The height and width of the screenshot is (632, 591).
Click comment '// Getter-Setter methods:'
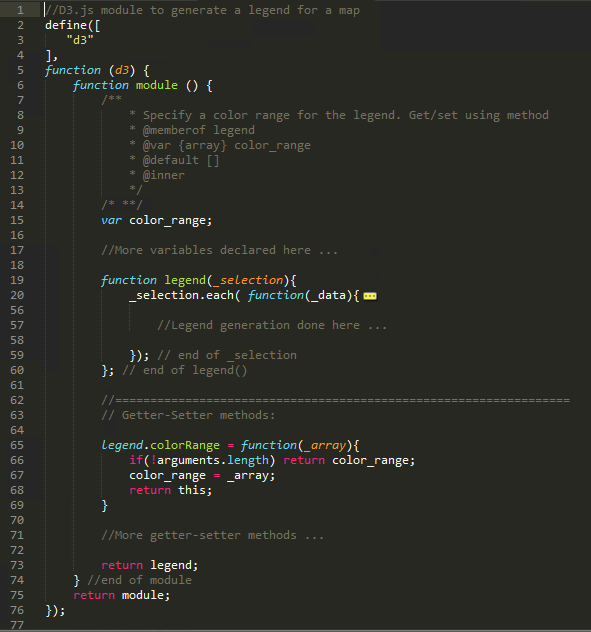click(188, 415)
